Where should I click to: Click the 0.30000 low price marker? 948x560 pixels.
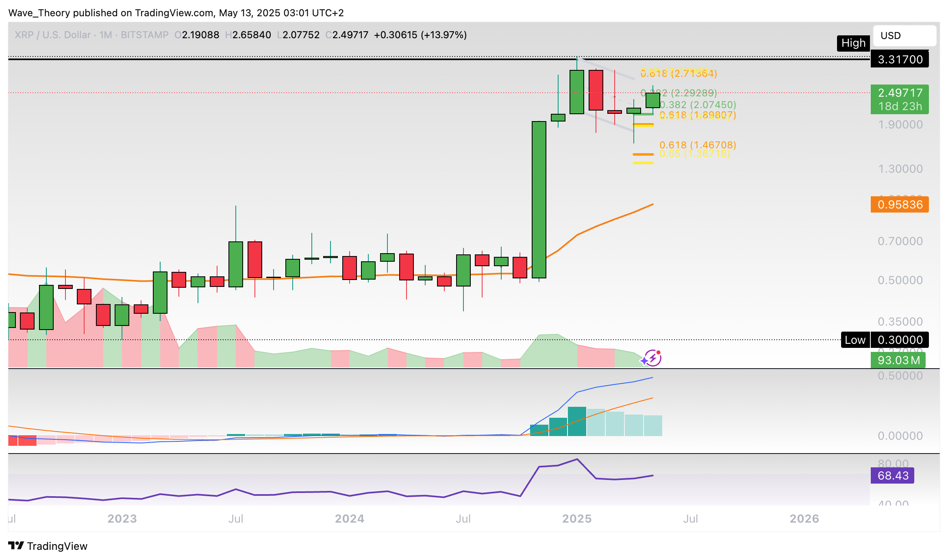900,340
